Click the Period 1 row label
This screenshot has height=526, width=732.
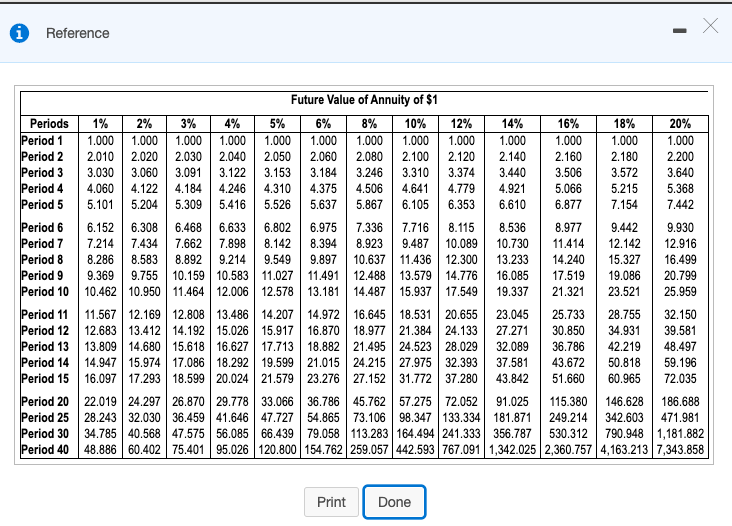(x=42, y=140)
